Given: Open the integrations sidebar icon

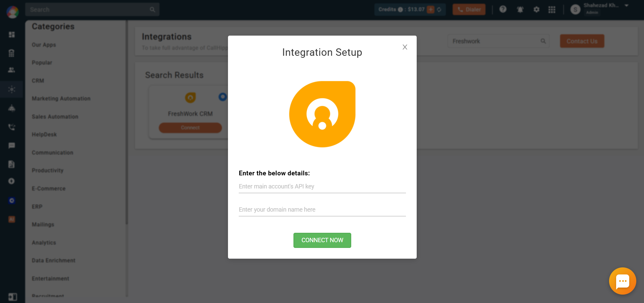Looking at the screenshot, I should 12,89.
